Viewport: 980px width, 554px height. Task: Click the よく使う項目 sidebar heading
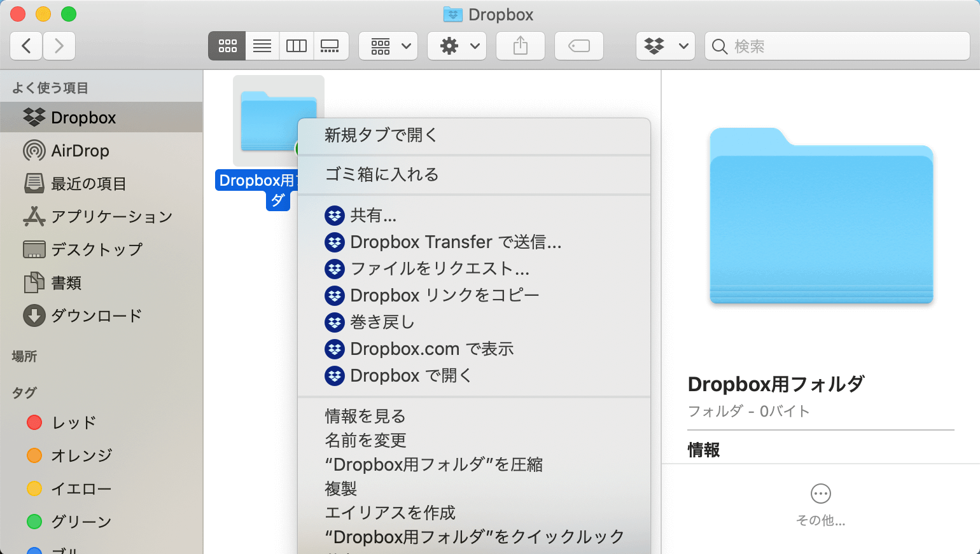click(x=50, y=88)
